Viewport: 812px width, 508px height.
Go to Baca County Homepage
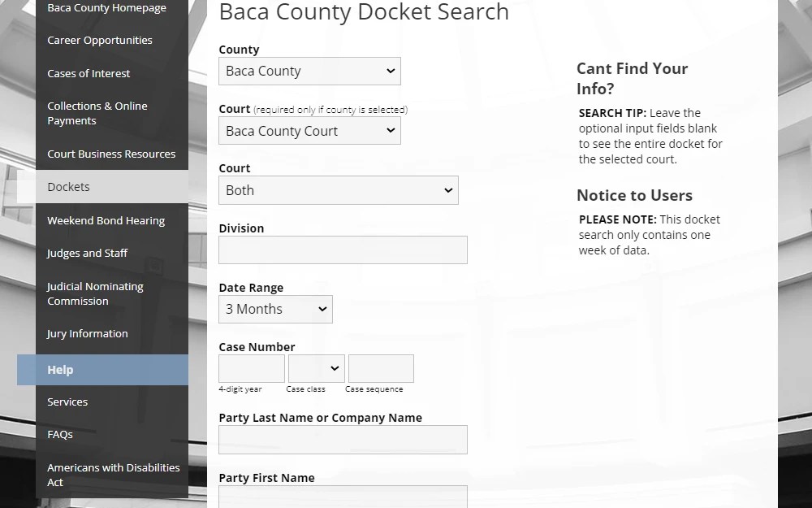[106, 8]
